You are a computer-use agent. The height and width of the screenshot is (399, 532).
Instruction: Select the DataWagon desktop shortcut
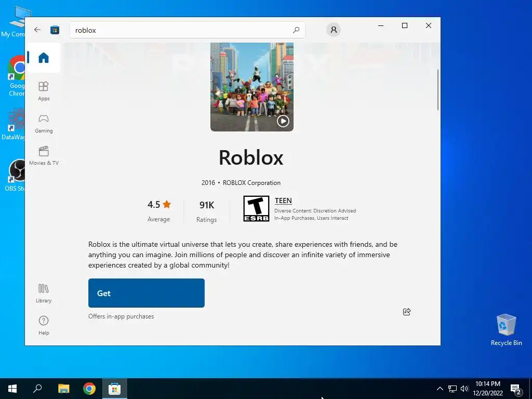(x=13, y=124)
